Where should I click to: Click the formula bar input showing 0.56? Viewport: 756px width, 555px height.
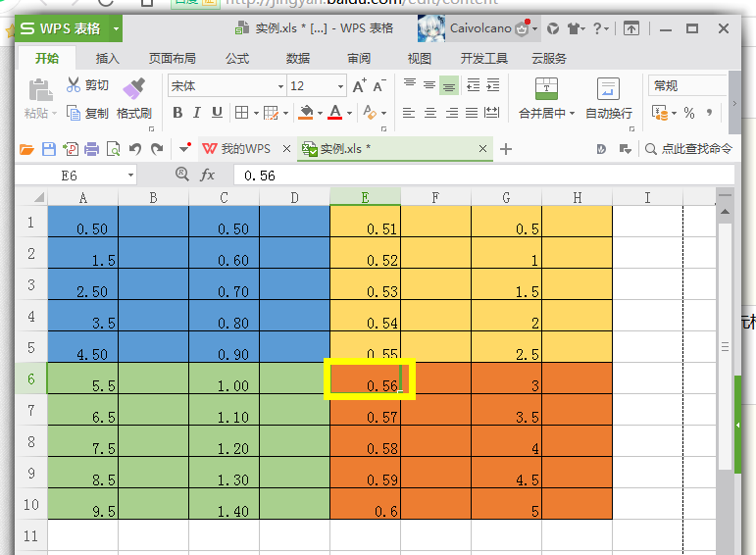pos(483,176)
